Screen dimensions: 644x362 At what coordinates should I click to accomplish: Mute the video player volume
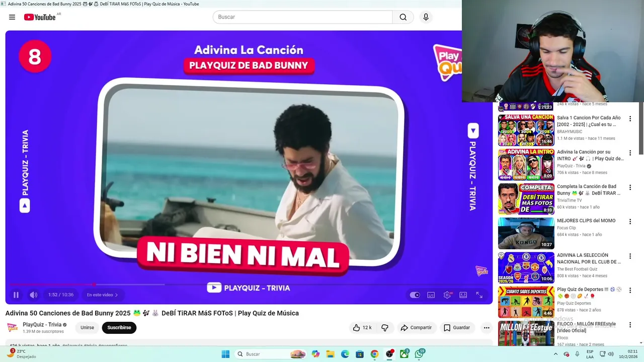tap(34, 295)
